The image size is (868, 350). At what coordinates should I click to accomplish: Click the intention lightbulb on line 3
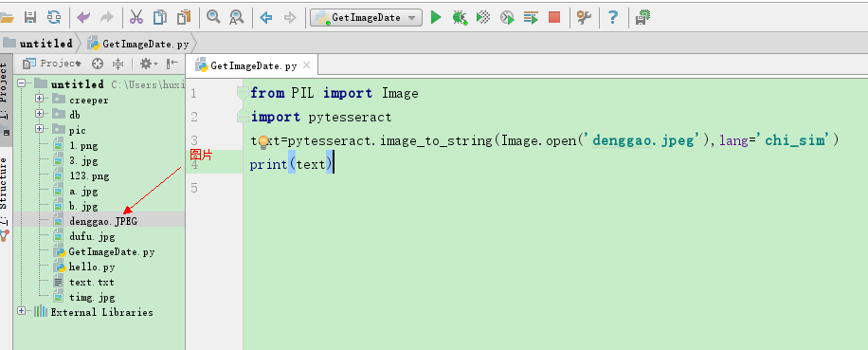[263, 141]
